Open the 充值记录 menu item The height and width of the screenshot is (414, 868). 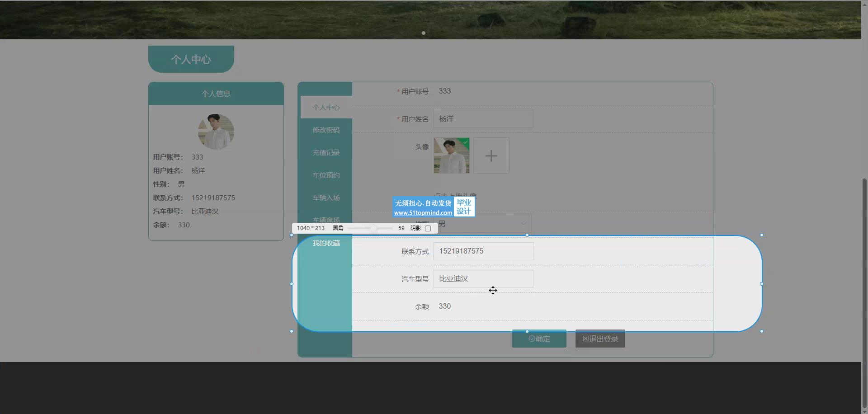click(x=326, y=153)
